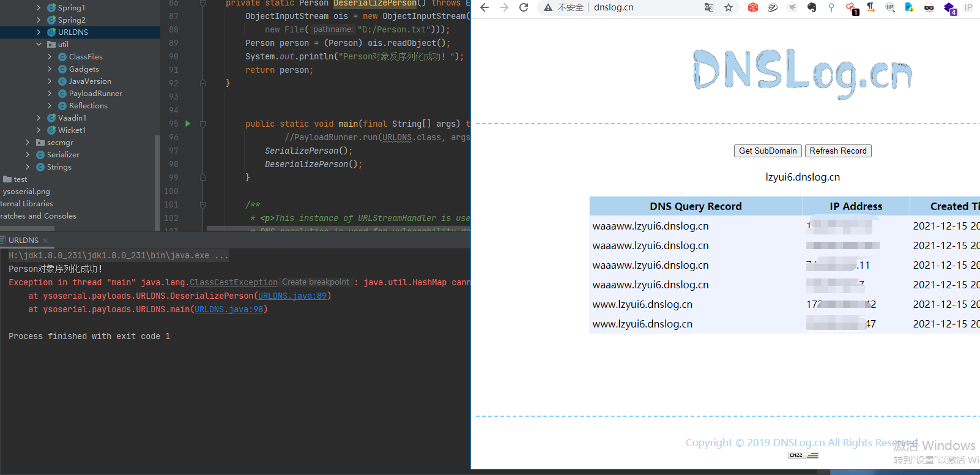Image resolution: width=980 pixels, height=475 pixels.
Task: Open the red dice browser extension
Action: 753,7
